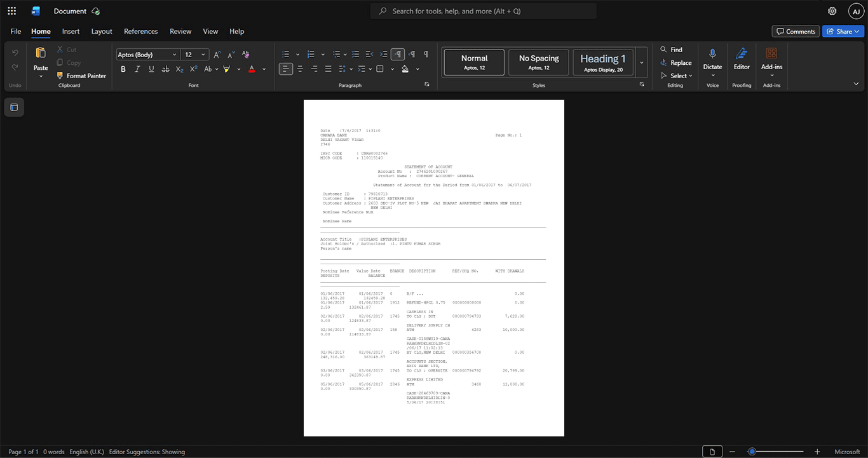This screenshot has width=868, height=458.
Task: Align text to the right
Action: click(314, 69)
